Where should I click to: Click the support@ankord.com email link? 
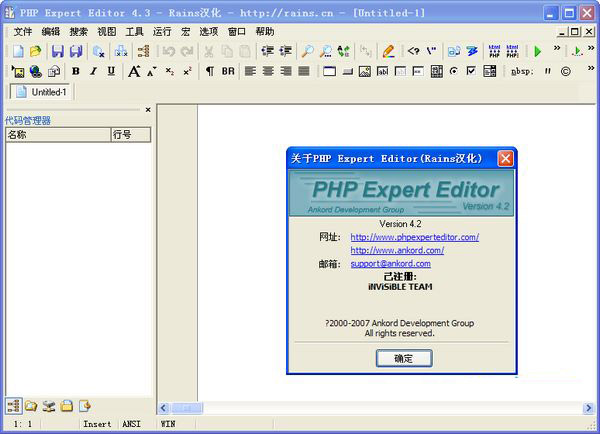click(x=391, y=264)
